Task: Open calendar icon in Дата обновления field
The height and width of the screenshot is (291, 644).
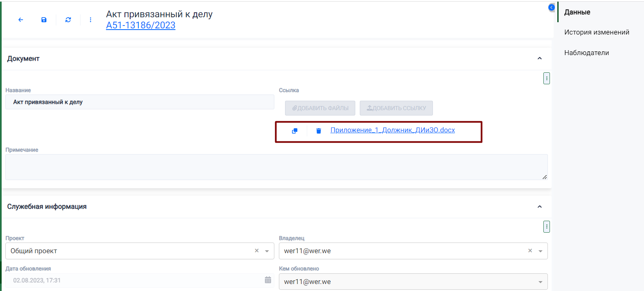Action: 268,280
